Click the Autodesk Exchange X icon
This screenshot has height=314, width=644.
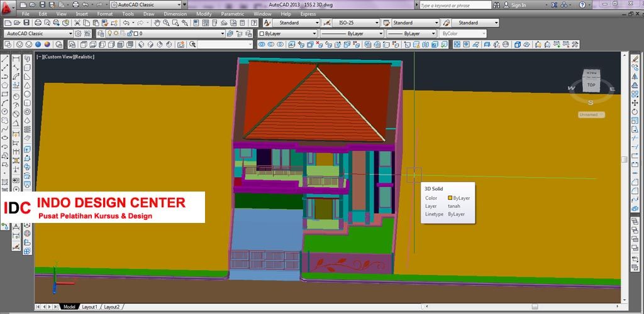[553, 5]
